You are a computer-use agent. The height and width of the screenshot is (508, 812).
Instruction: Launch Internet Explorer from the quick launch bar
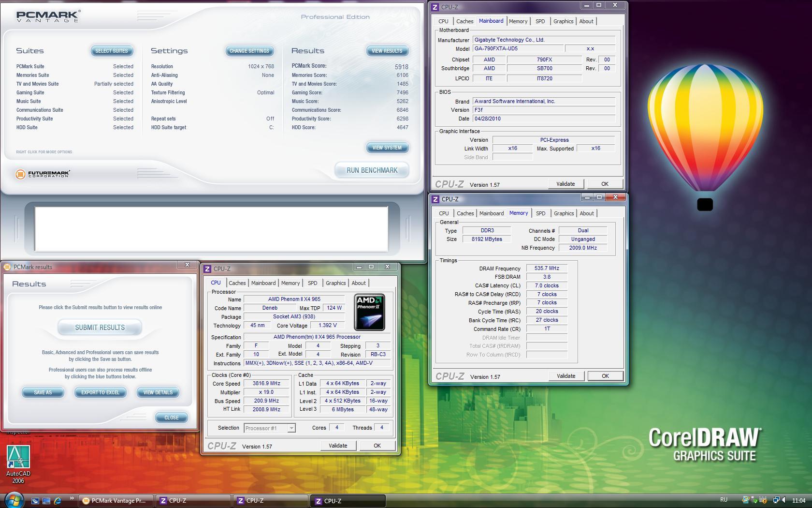58,501
